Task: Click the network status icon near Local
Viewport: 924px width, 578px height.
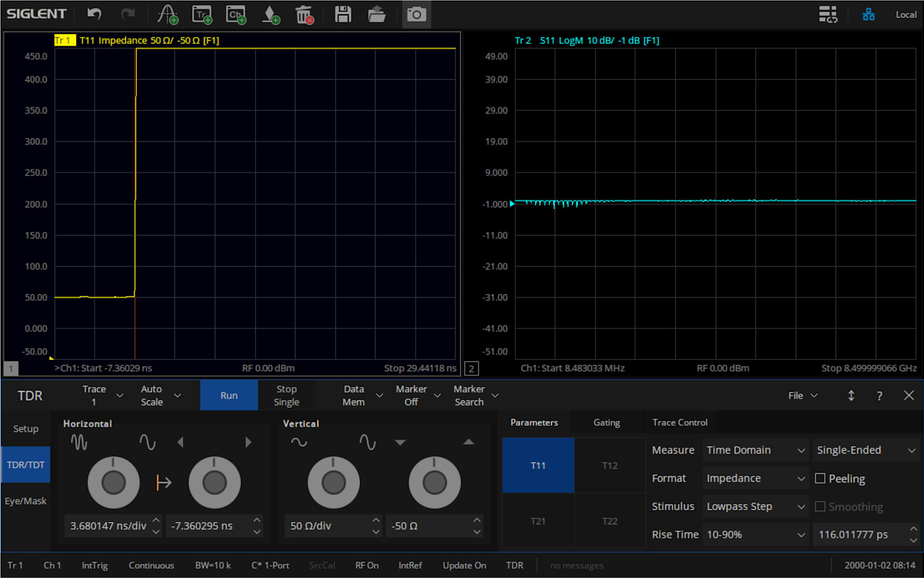Action: coord(869,14)
